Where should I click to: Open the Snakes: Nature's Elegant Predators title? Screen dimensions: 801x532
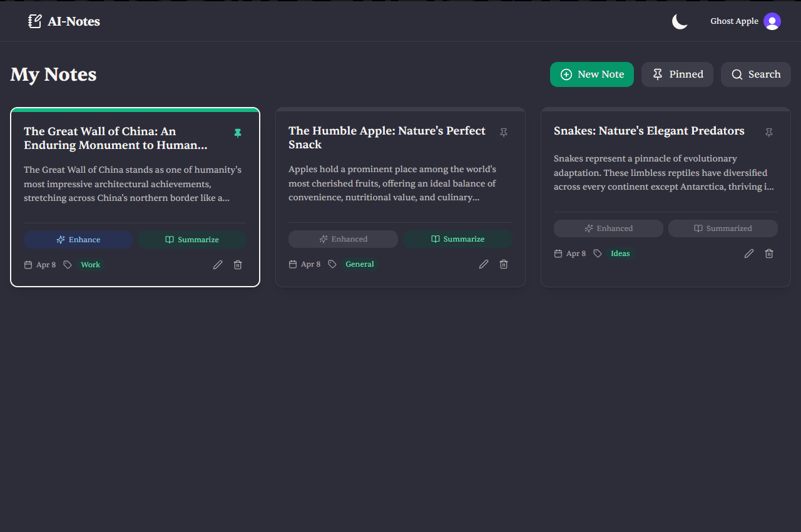(649, 131)
